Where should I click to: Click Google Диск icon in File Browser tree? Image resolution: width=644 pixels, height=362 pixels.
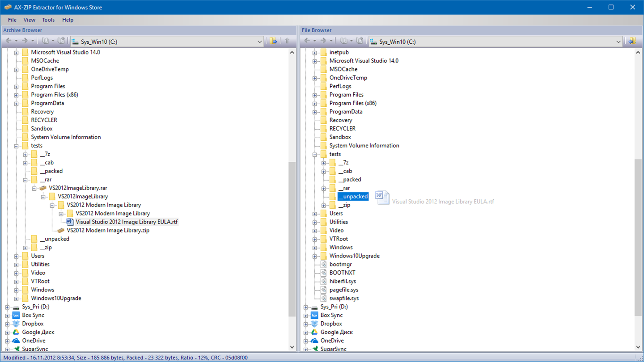click(x=314, y=333)
